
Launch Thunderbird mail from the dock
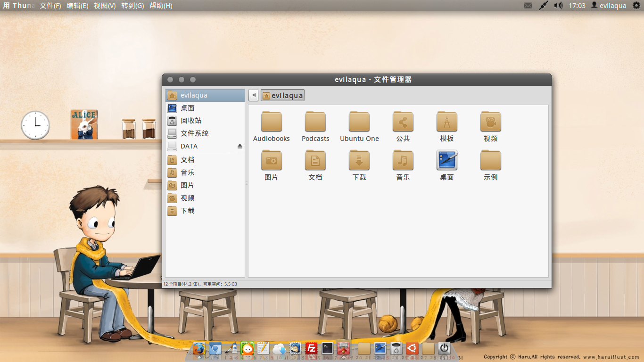tap(296, 349)
